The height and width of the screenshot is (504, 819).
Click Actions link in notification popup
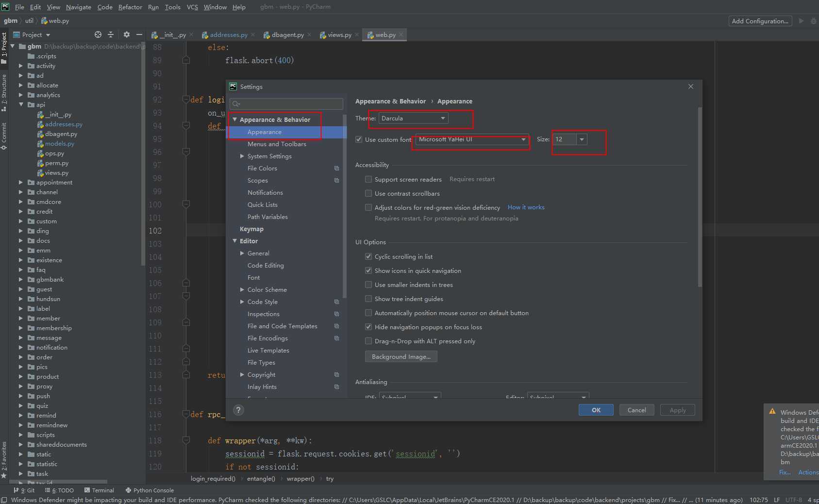tap(808, 472)
